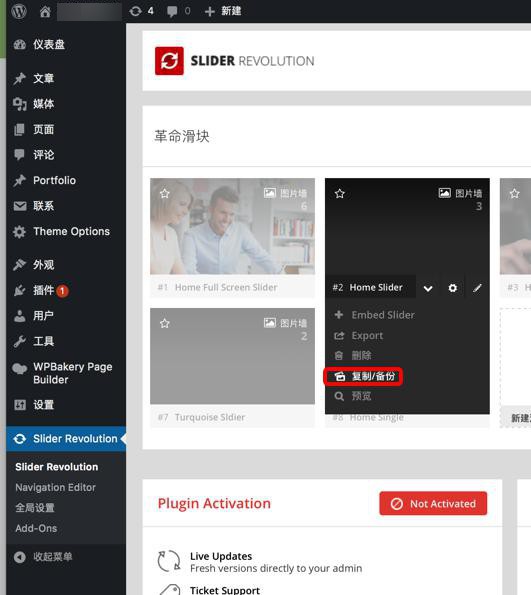Screen dimensions: 531x595
Task: Open Slider Revolution submenu link
Action: pyautogui.click(x=57, y=467)
